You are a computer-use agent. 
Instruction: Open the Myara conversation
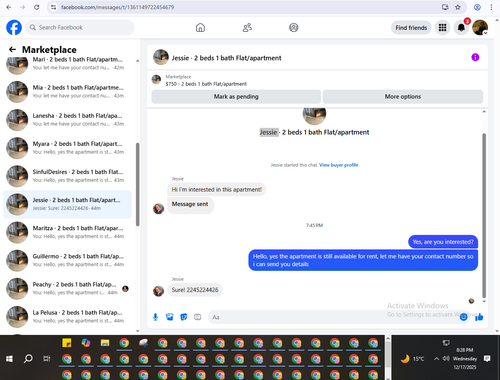pyautogui.click(x=68, y=148)
